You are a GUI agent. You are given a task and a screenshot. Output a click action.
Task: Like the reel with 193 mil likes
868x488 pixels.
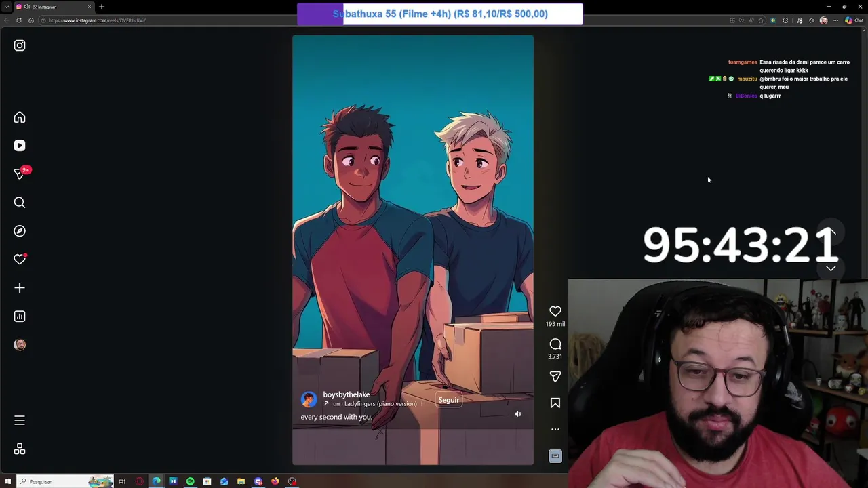pyautogui.click(x=555, y=311)
